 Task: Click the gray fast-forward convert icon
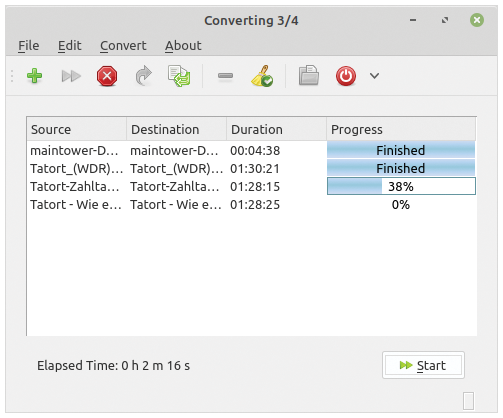tap(71, 76)
